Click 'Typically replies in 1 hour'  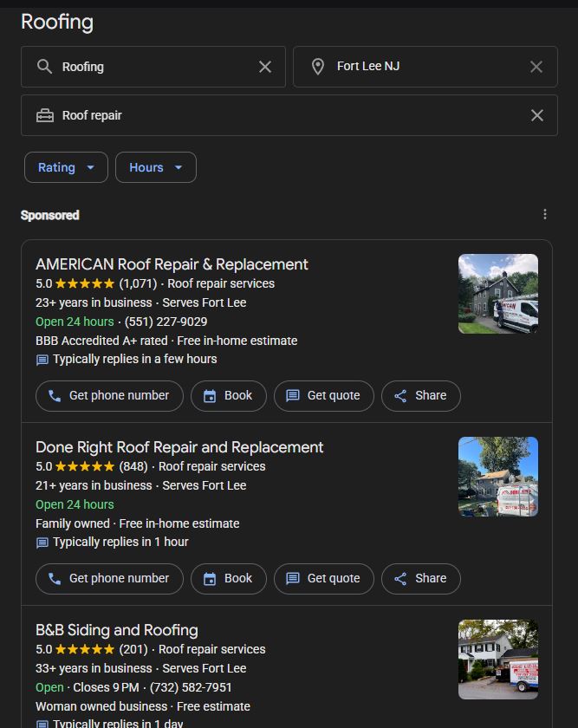pos(120,542)
